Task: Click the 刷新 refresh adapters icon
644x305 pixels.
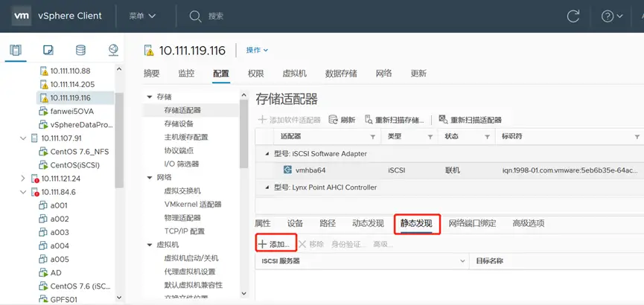Action: pos(333,120)
